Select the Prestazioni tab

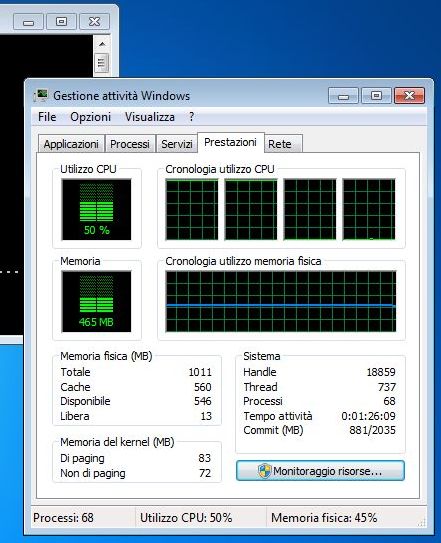click(230, 142)
